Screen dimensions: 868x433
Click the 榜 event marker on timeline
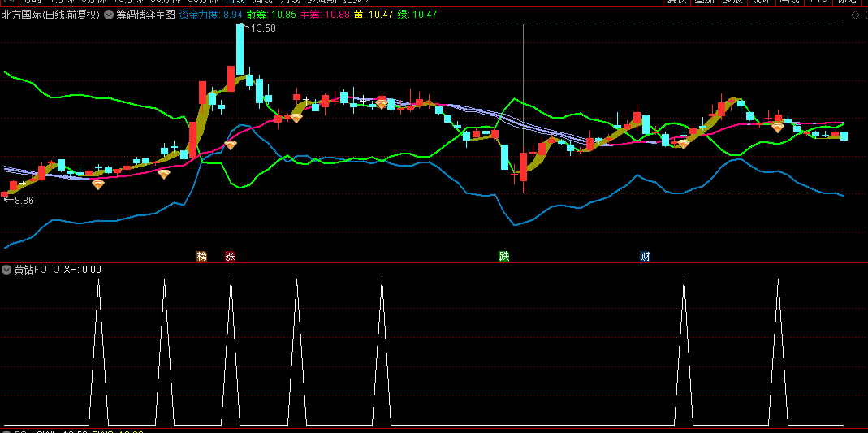(202, 257)
